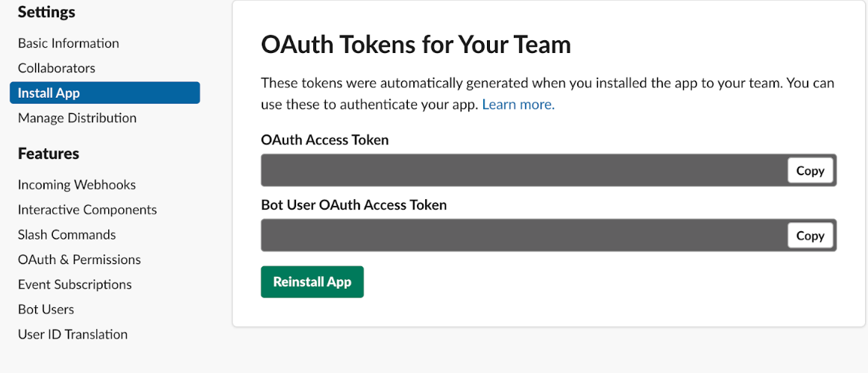This screenshot has height=373, width=868.
Task: Open Interactive Components page
Action: (x=87, y=210)
